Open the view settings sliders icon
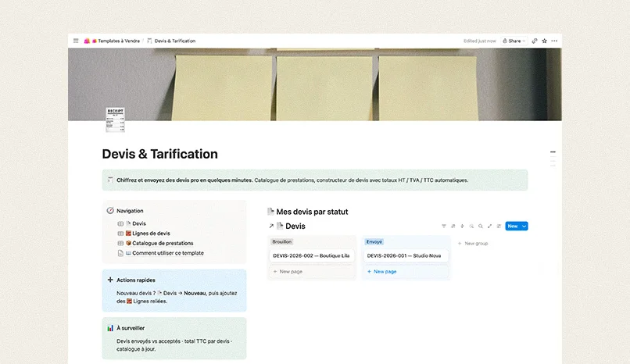Screen dimensions: 630x364 [499, 227]
